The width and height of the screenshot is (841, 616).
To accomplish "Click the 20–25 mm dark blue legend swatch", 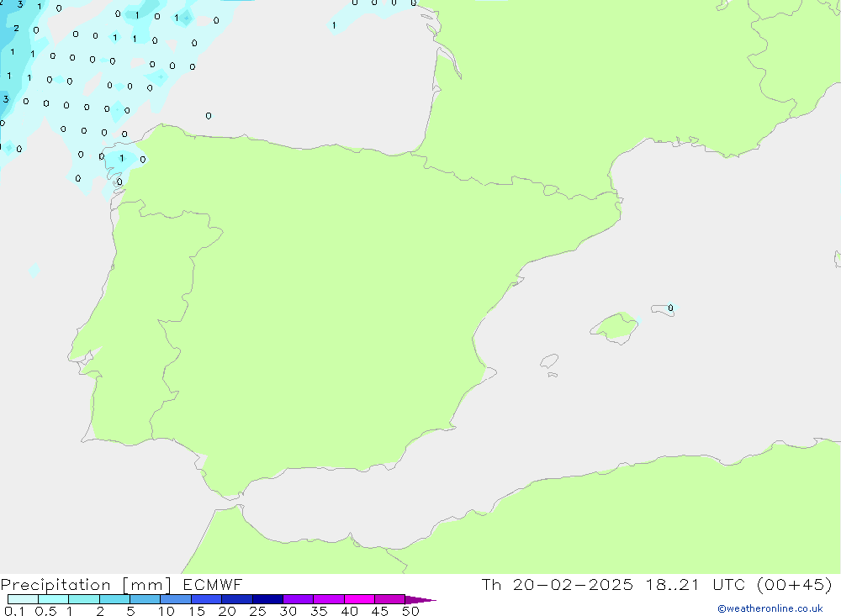I will coord(237,599).
